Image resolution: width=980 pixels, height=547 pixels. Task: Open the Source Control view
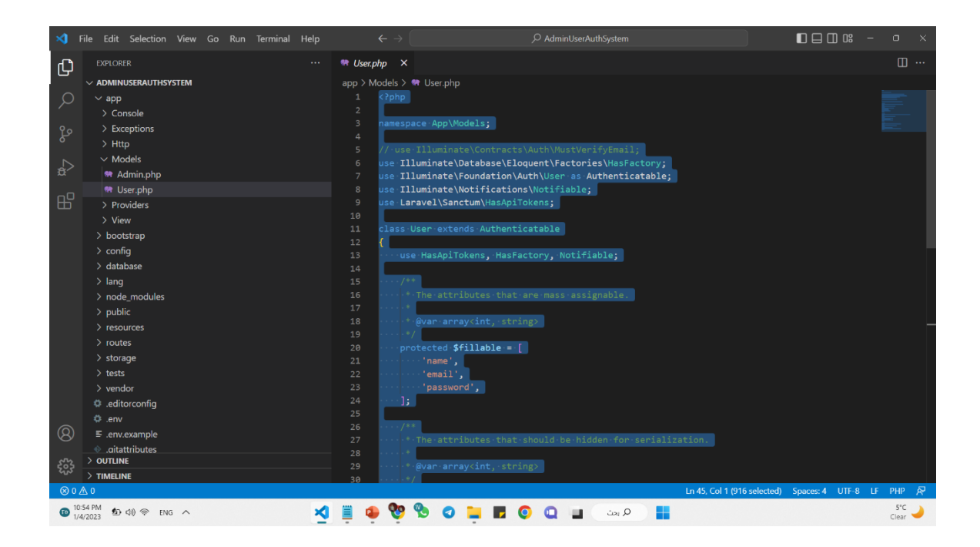click(x=66, y=134)
